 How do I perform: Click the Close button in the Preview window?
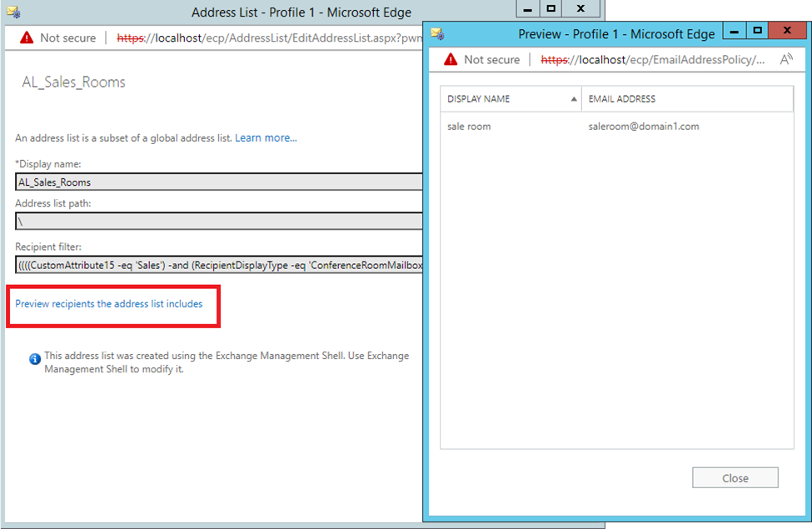click(x=735, y=477)
